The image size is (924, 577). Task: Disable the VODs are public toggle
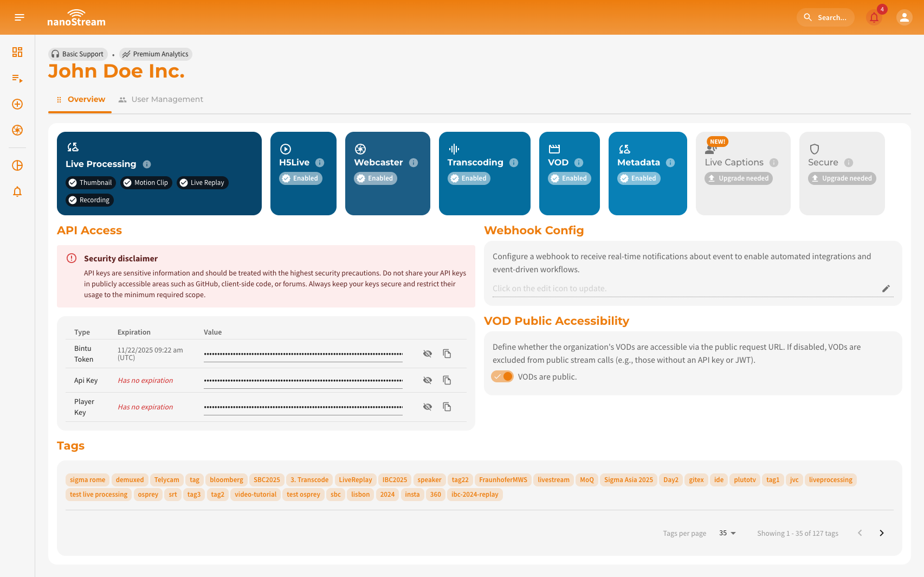[x=502, y=376]
